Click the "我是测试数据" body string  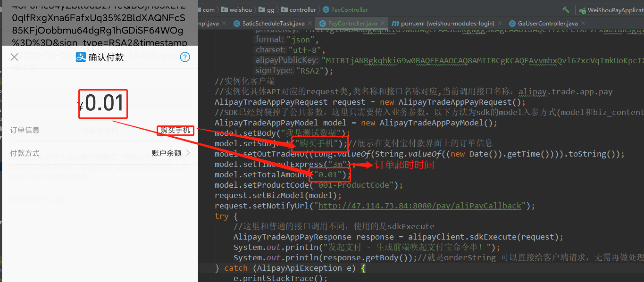point(311,133)
